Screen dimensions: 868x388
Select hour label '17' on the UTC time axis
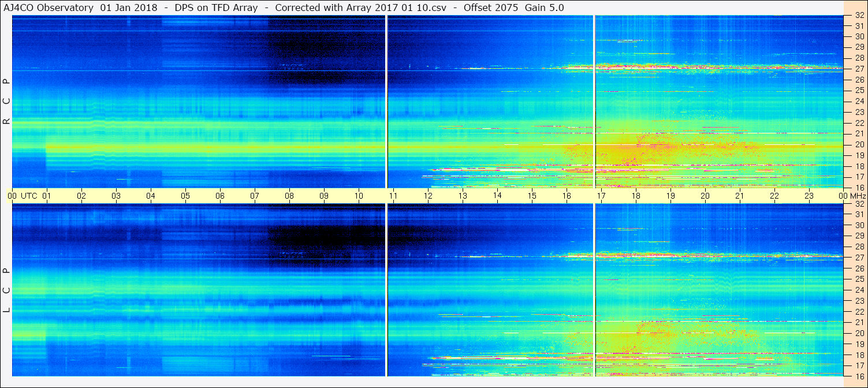click(x=601, y=196)
